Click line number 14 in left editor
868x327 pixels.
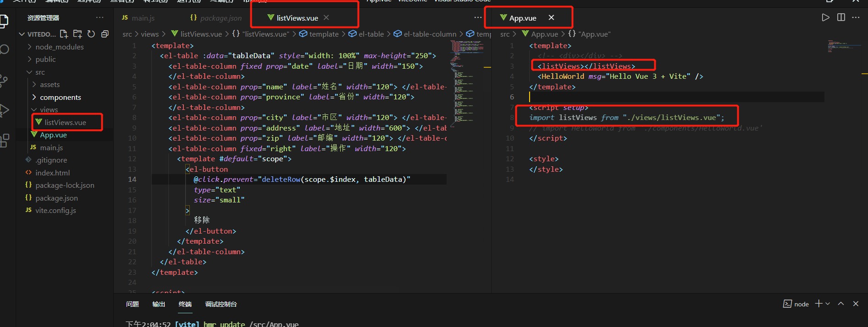(x=132, y=180)
